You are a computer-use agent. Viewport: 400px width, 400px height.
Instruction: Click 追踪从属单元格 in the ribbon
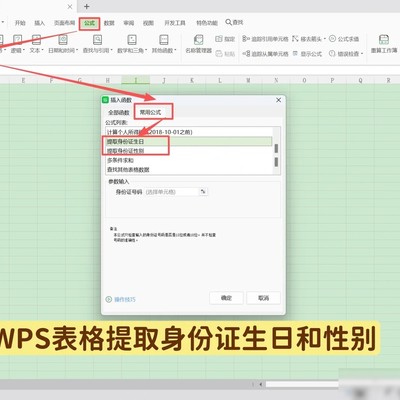coord(265,54)
